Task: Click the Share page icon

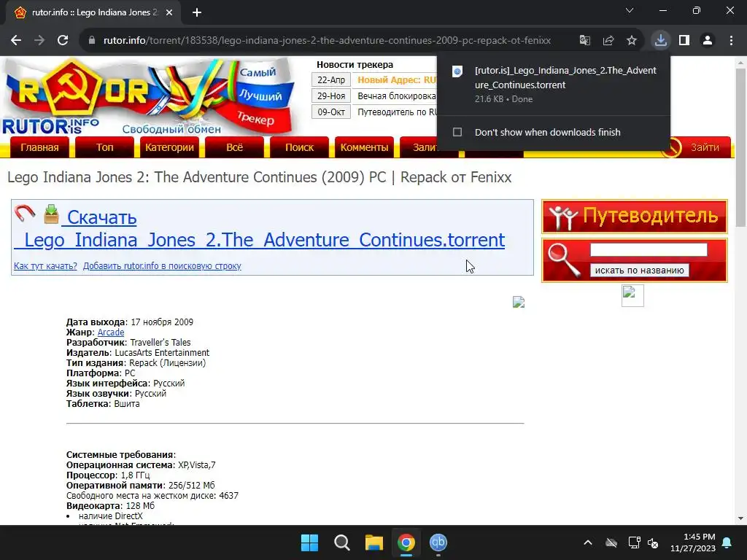Action: point(608,41)
